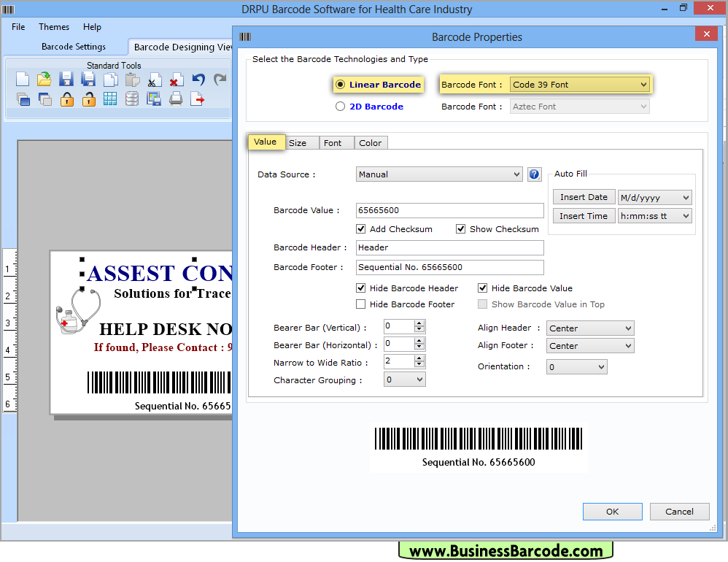
Task: Open the File menu
Action: pyautogui.click(x=18, y=27)
